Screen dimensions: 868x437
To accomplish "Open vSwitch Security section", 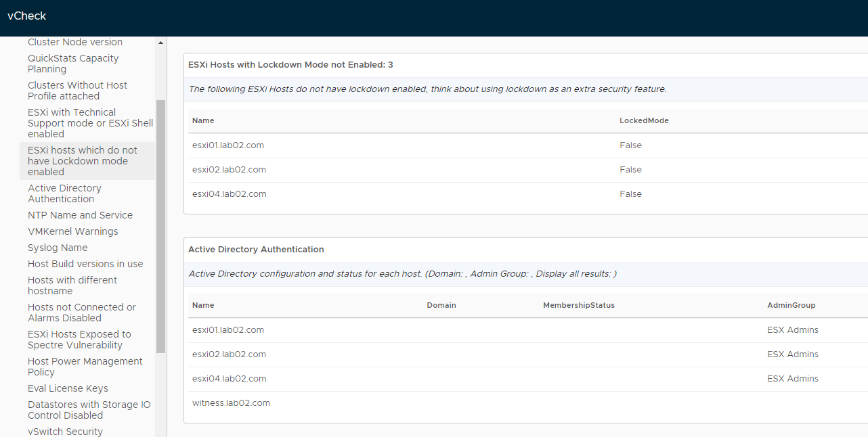I will click(x=65, y=432).
